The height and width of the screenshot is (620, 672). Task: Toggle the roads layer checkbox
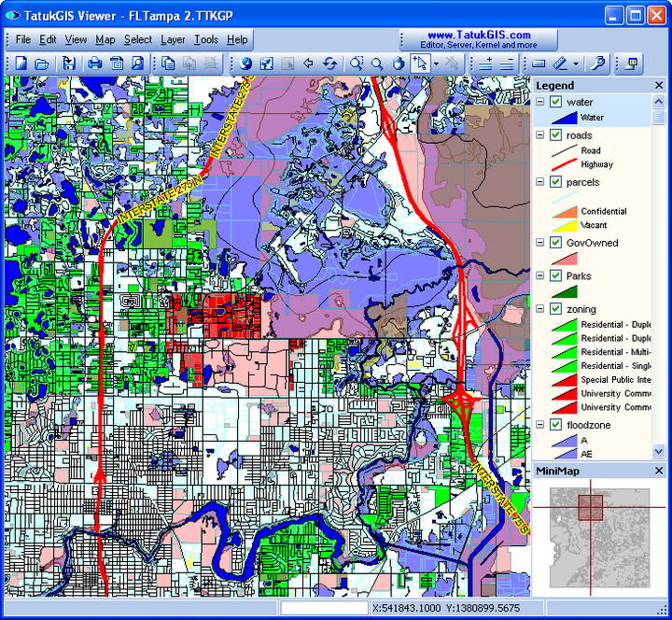[x=556, y=135]
